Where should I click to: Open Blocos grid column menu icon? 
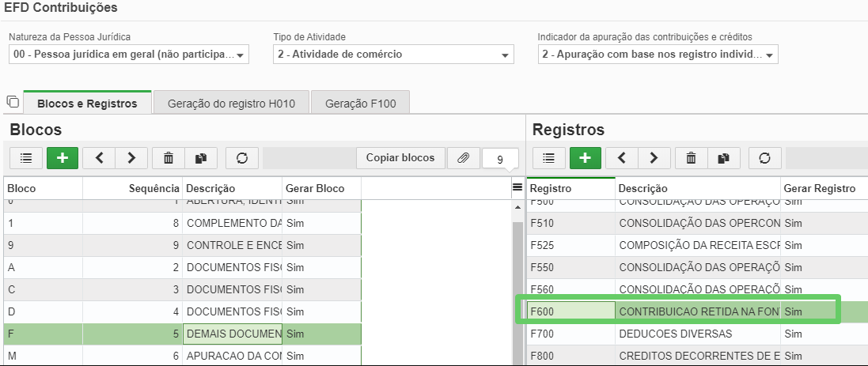click(x=517, y=187)
